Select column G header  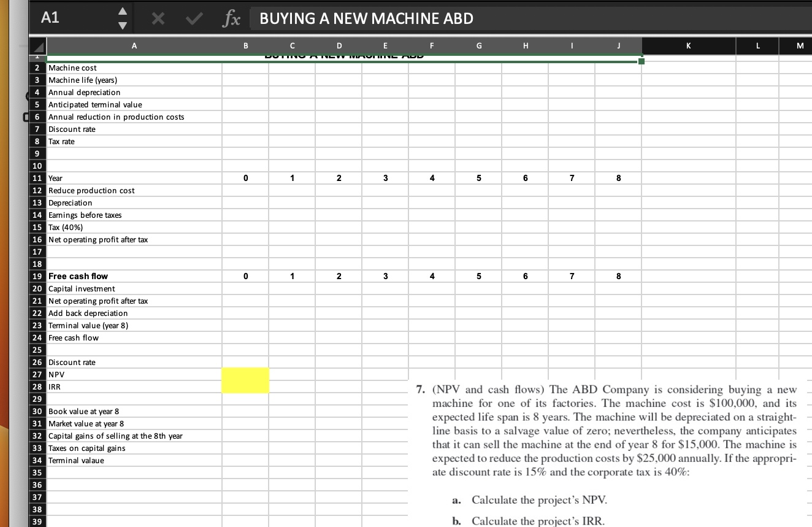(x=478, y=46)
